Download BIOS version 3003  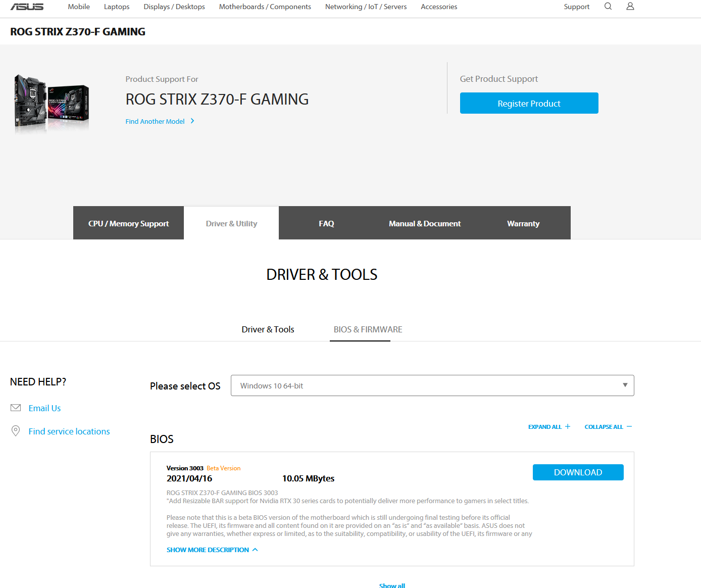[578, 472]
